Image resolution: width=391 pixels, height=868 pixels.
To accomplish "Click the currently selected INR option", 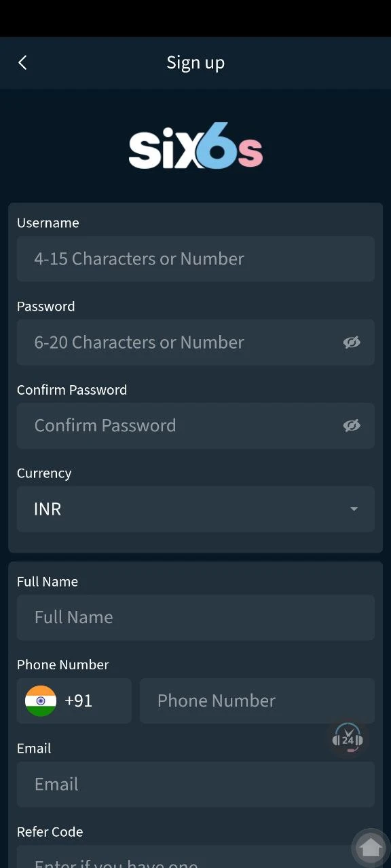I will click(x=47, y=509).
